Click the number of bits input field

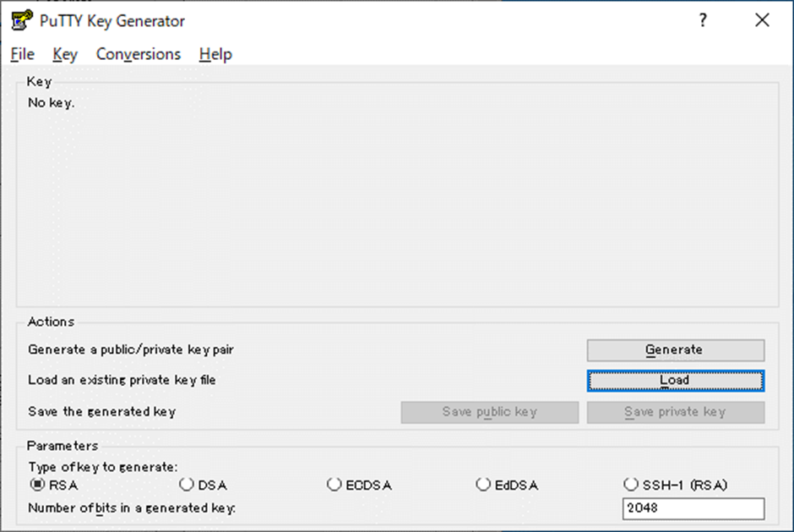[x=693, y=508]
